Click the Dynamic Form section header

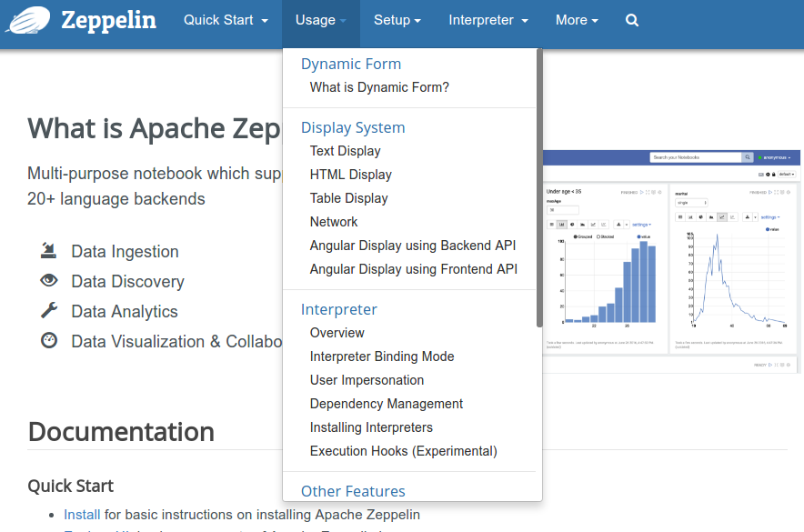(351, 64)
